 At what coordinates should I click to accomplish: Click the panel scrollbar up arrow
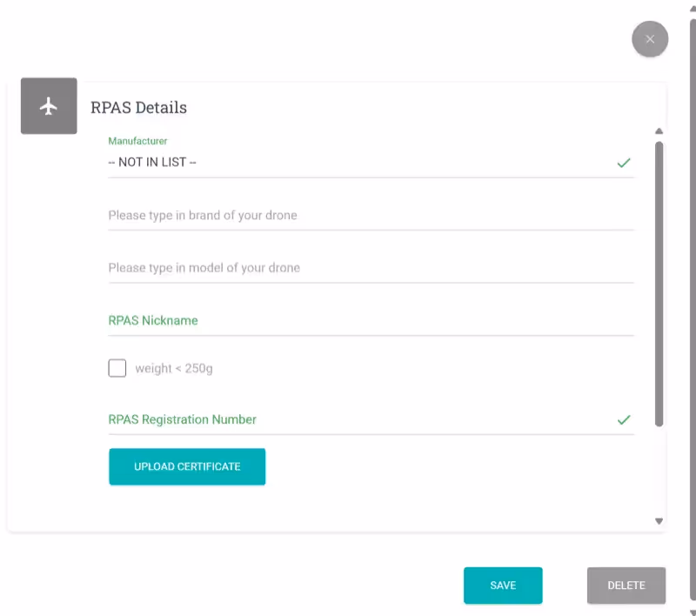tap(659, 131)
